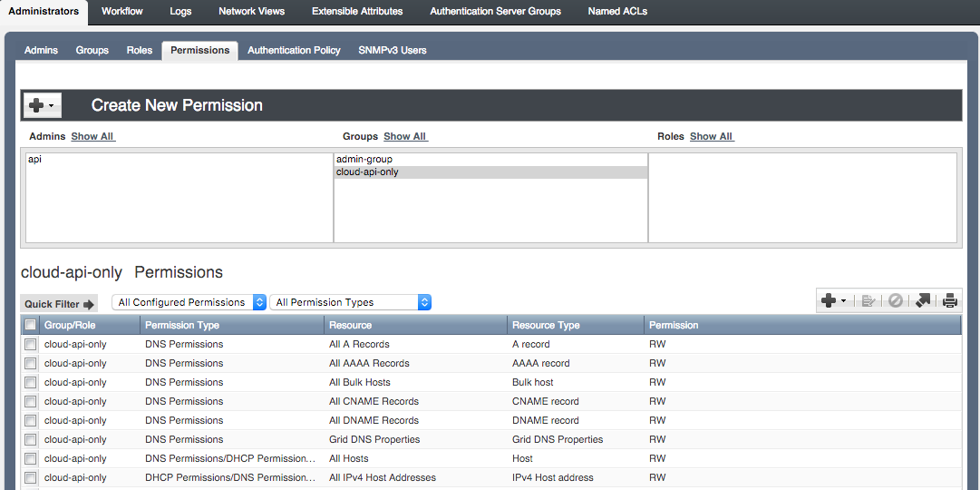
Task: Click the Bulk host resource type cell
Action: [x=576, y=382]
